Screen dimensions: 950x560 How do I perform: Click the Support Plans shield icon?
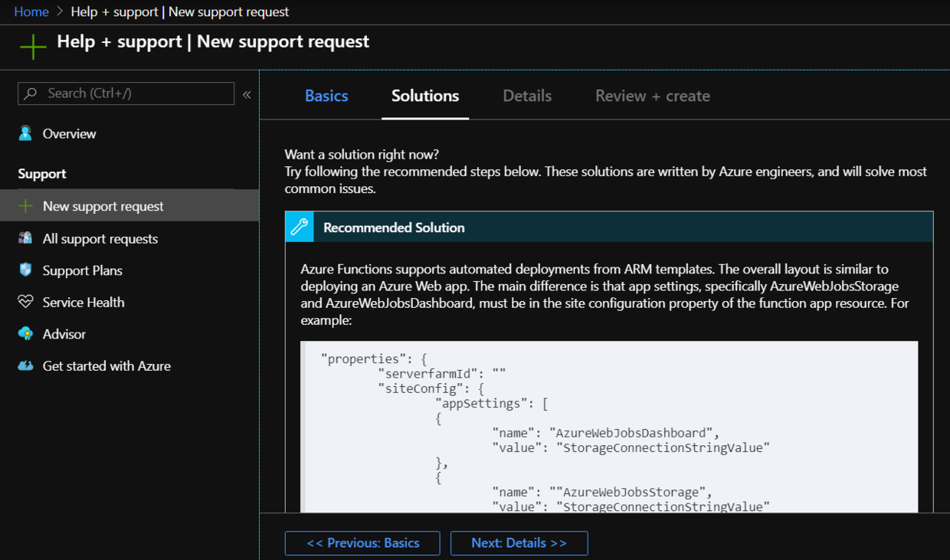(x=25, y=270)
